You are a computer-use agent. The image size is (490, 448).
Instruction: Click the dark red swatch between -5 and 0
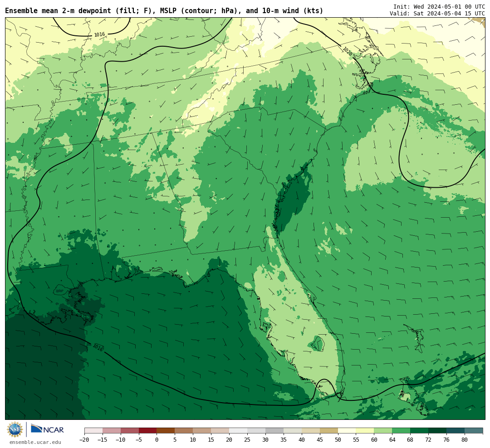pyautogui.click(x=147, y=431)
